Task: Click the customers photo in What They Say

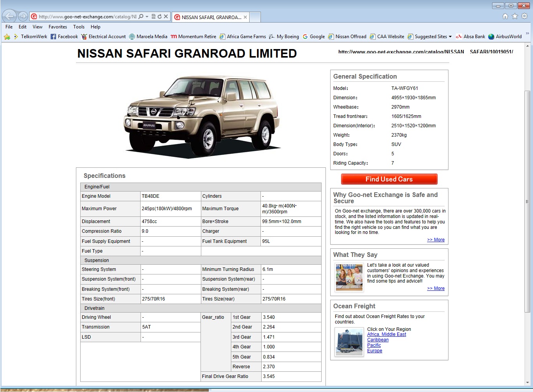Action: point(349,277)
